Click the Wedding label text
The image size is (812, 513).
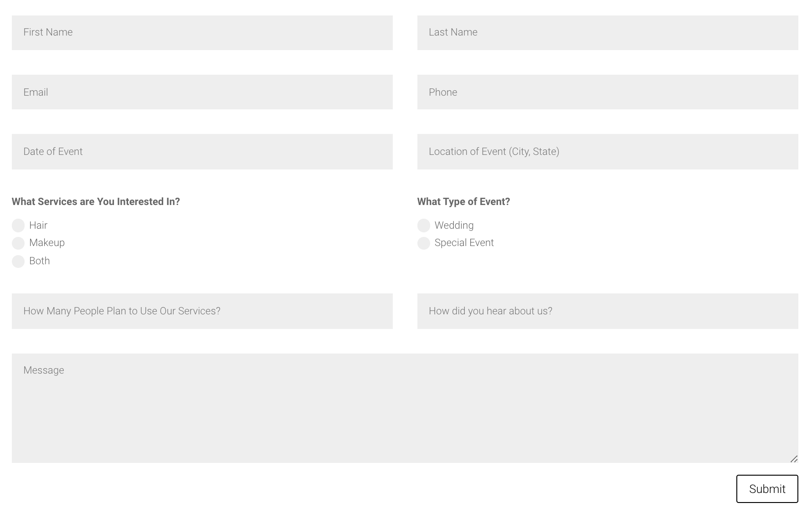point(454,226)
